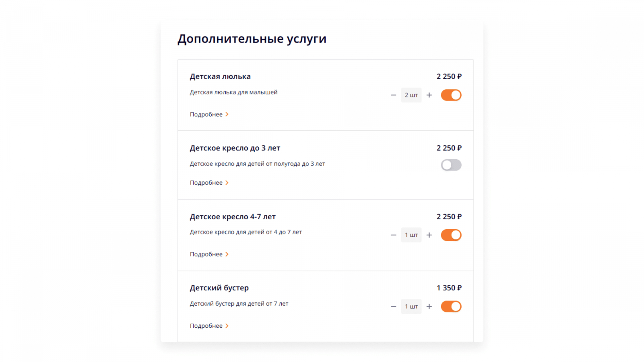Expand Подробнее chevron under Детское кресло до 3 лет
The width and height of the screenshot is (644, 362).
pos(227,183)
